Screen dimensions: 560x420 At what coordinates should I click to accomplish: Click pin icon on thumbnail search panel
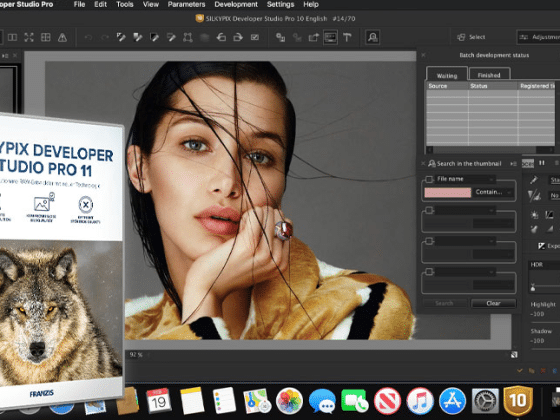click(514, 164)
